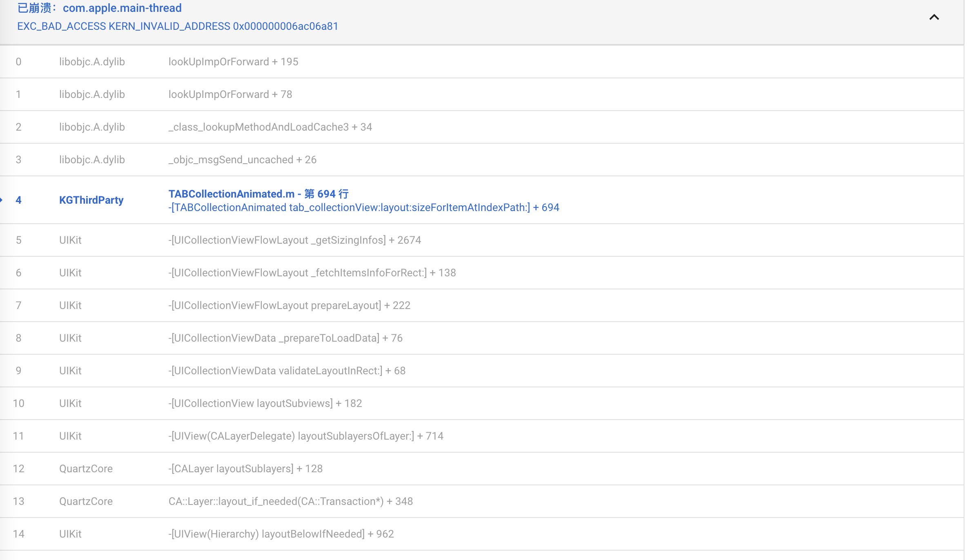Click libobjc.A.dylib label in row 0
This screenshot has height=560, width=971.
pyautogui.click(x=92, y=62)
